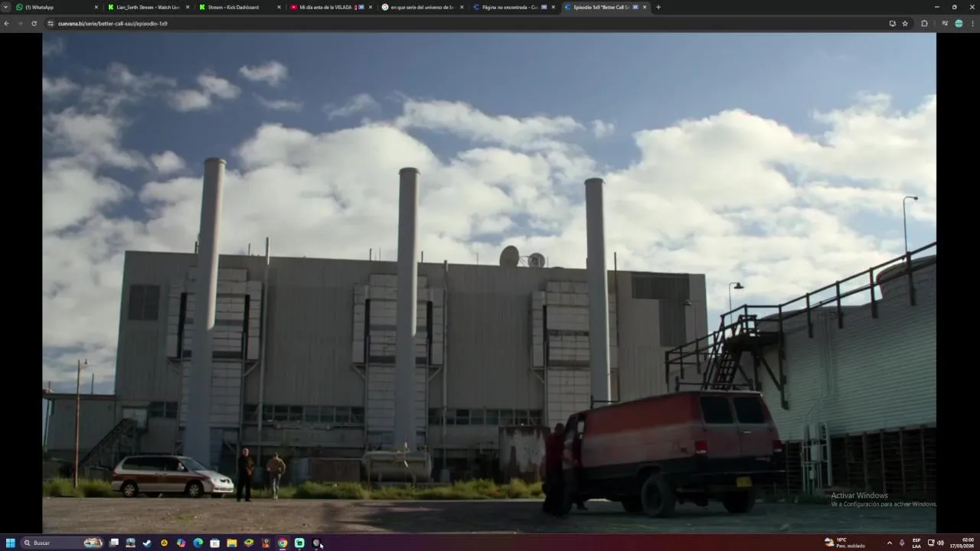Open the network icon in system tray
The width and height of the screenshot is (980, 551).
point(931,543)
